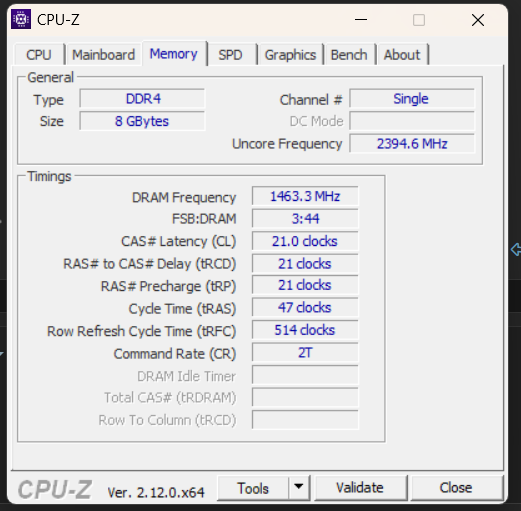This screenshot has width=521, height=511.
Task: Click the Validate button
Action: pos(360,488)
